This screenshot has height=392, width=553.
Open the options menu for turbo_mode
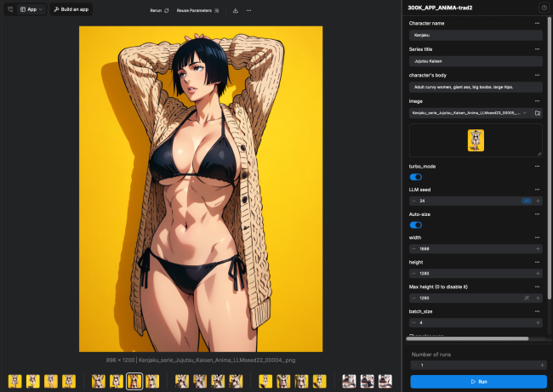[x=537, y=167]
